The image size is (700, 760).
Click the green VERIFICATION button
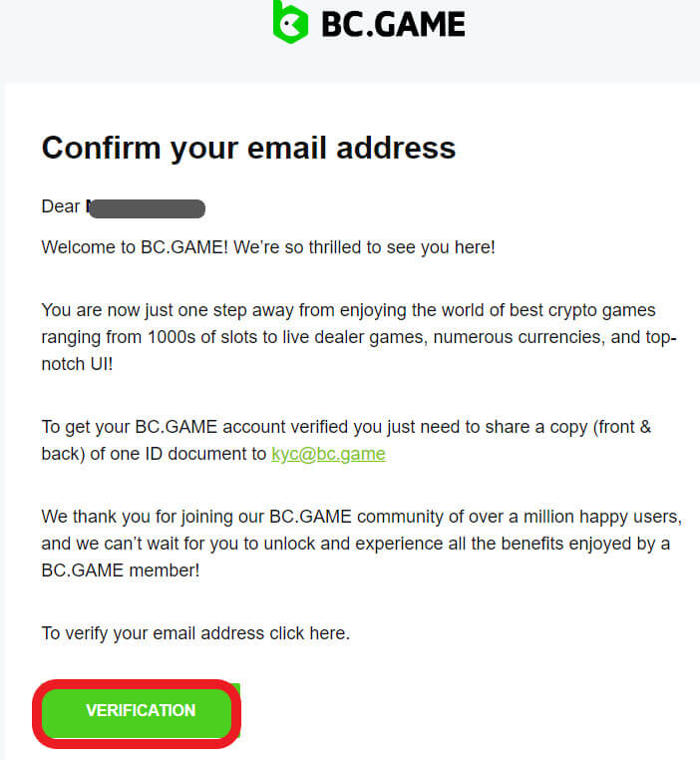pos(141,710)
